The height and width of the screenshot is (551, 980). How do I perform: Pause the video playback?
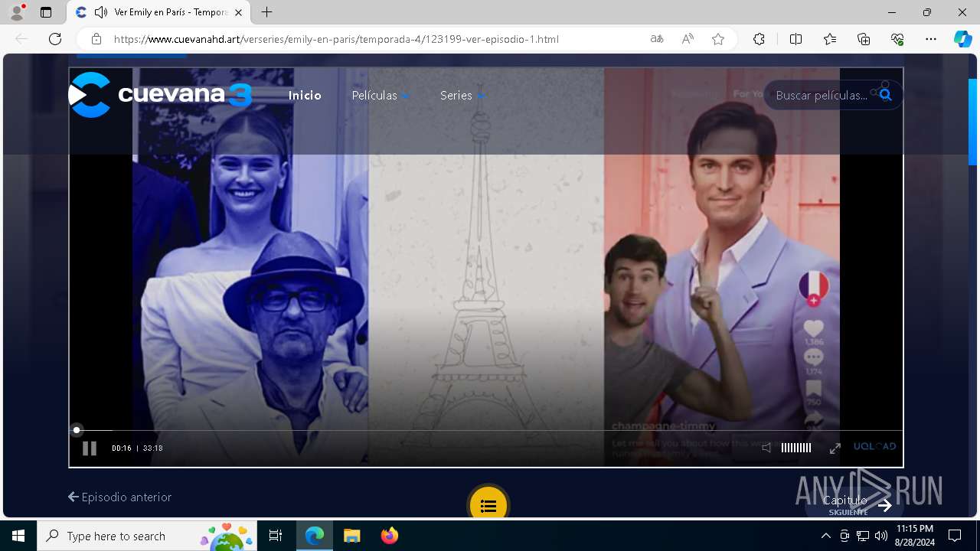pyautogui.click(x=90, y=448)
